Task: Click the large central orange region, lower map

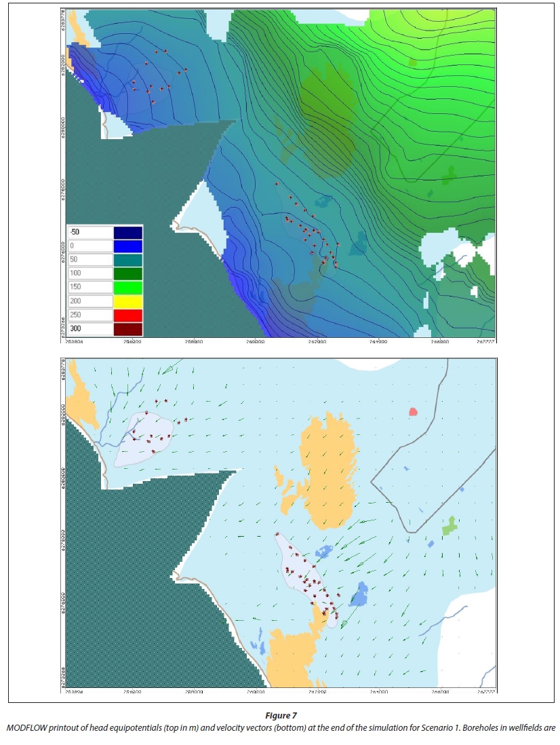Action: [329, 468]
